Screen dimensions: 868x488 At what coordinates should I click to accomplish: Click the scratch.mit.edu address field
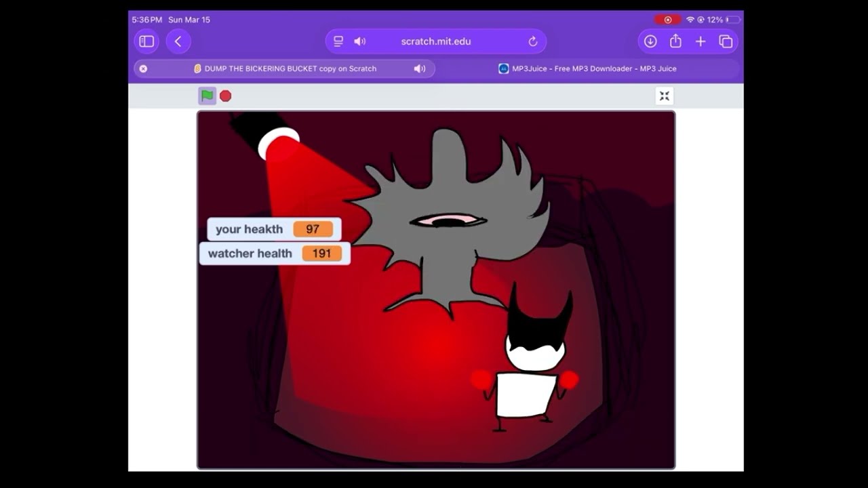(x=436, y=41)
